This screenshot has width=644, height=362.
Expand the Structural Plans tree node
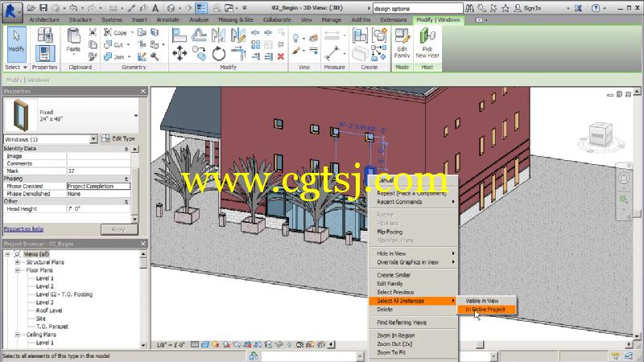pyautogui.click(x=18, y=262)
